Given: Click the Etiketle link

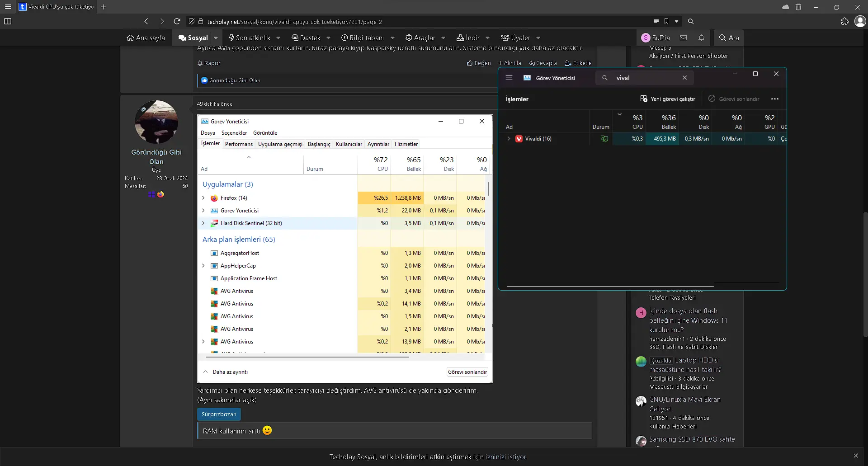Looking at the screenshot, I should click(578, 63).
